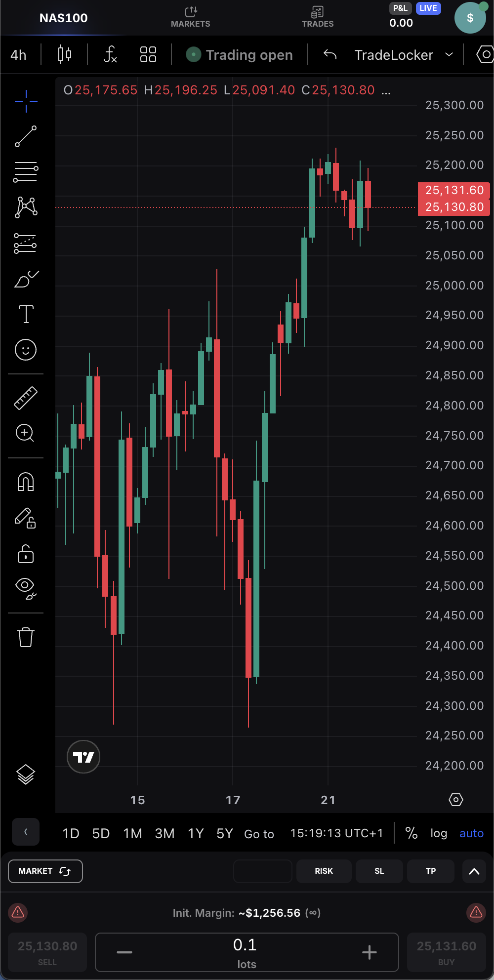Open the Trades tab
Image resolution: width=494 pixels, height=980 pixels.
pos(318,17)
